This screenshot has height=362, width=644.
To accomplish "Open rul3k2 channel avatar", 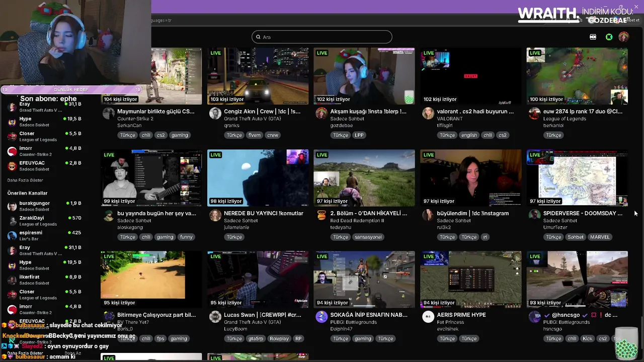I will (x=428, y=215).
